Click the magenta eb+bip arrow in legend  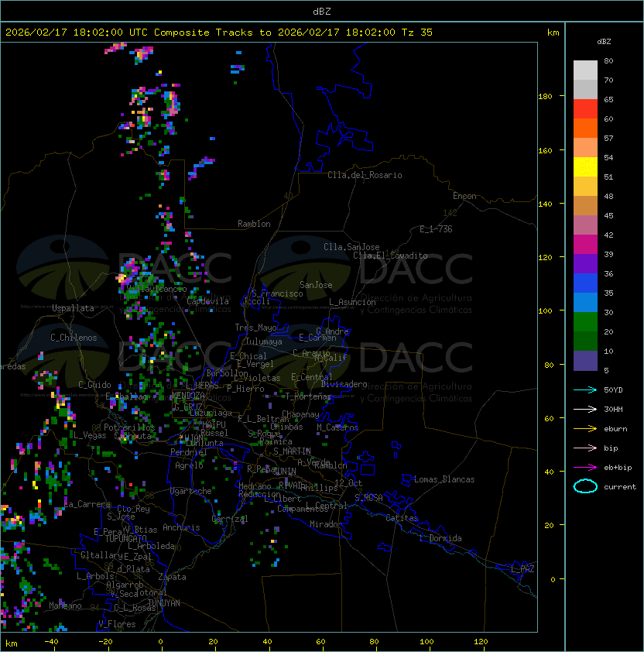[585, 468]
